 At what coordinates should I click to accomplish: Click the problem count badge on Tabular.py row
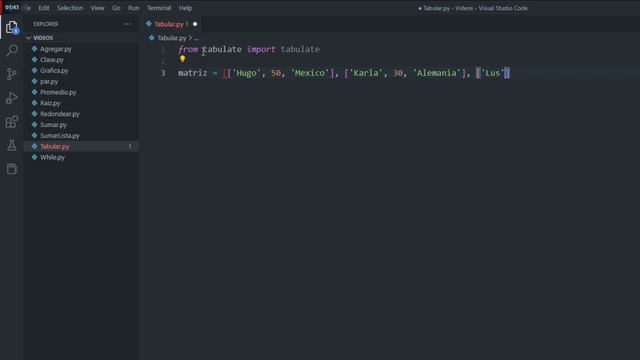tap(130, 146)
